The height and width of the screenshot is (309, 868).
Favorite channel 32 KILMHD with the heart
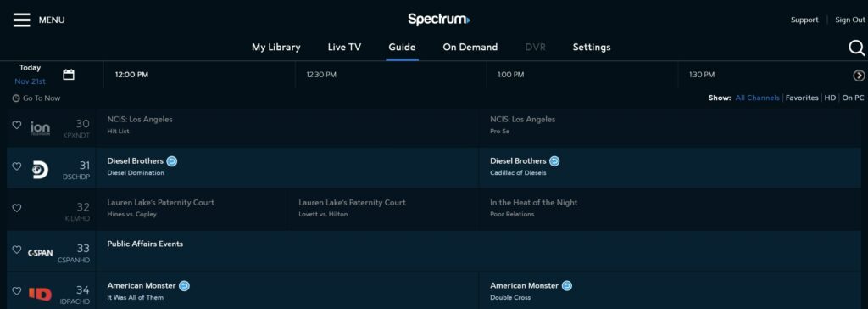17,207
